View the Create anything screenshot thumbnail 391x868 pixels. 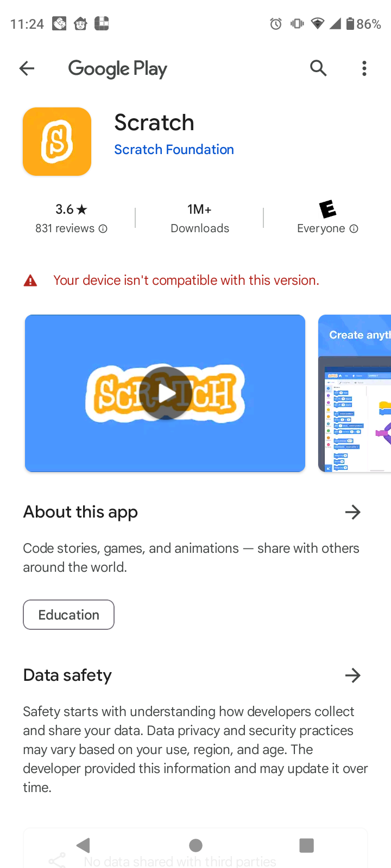click(x=355, y=393)
